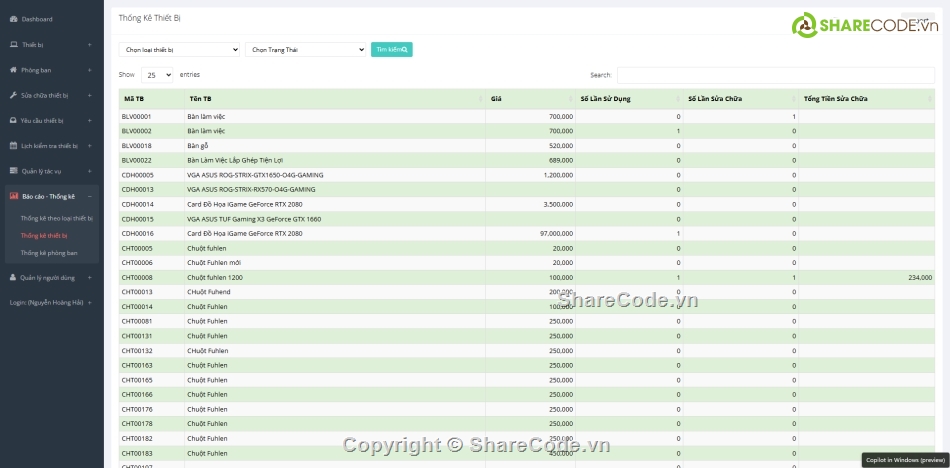Open the Show entries count dropdown
950x468 pixels.
tap(158, 75)
